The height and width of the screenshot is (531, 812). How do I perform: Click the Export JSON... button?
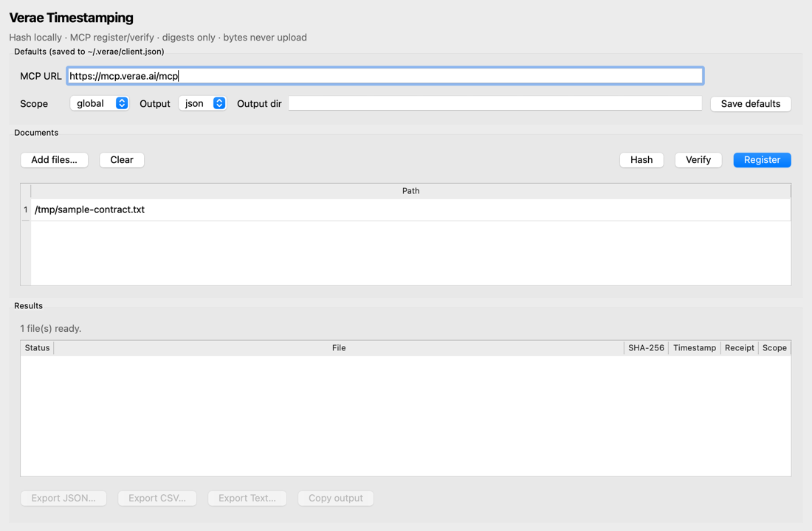[x=63, y=499]
